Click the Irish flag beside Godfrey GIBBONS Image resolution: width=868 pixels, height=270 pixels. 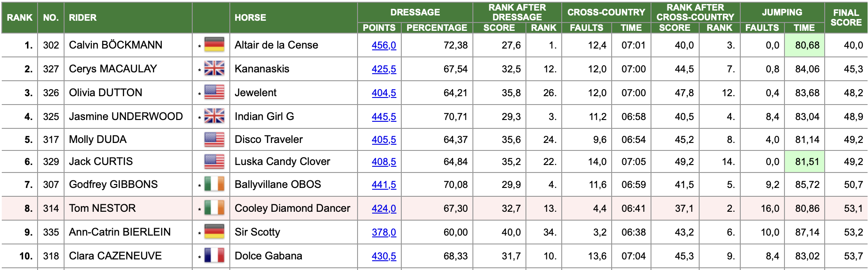(214, 184)
